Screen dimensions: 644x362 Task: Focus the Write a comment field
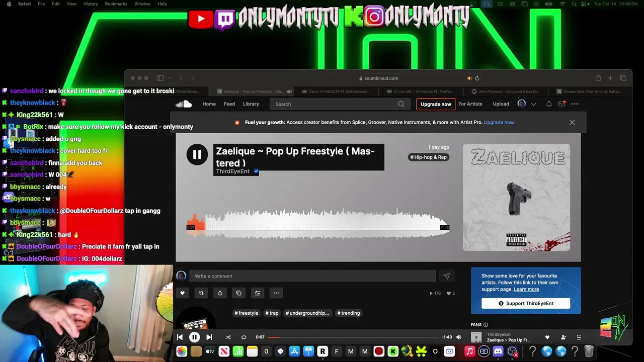point(312,276)
